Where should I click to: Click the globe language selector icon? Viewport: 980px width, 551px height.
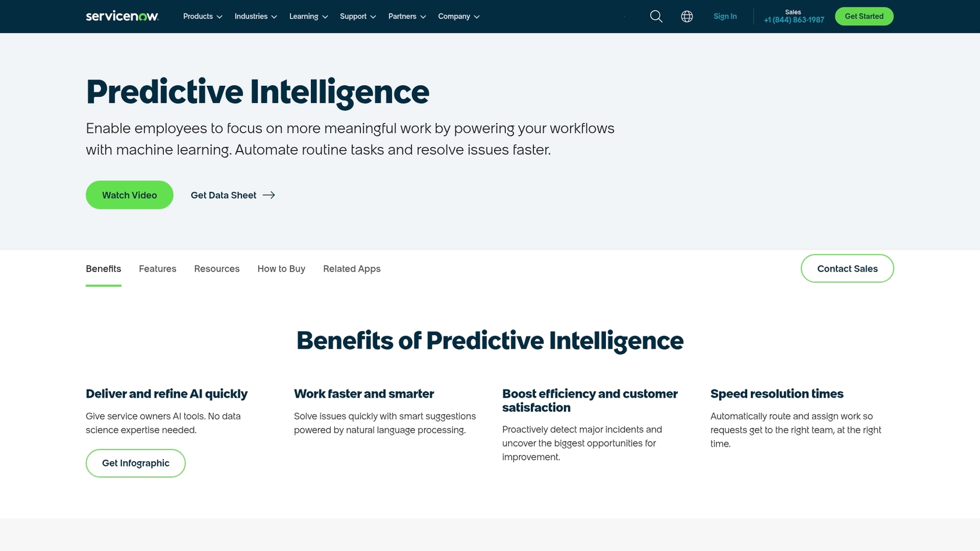tap(687, 16)
